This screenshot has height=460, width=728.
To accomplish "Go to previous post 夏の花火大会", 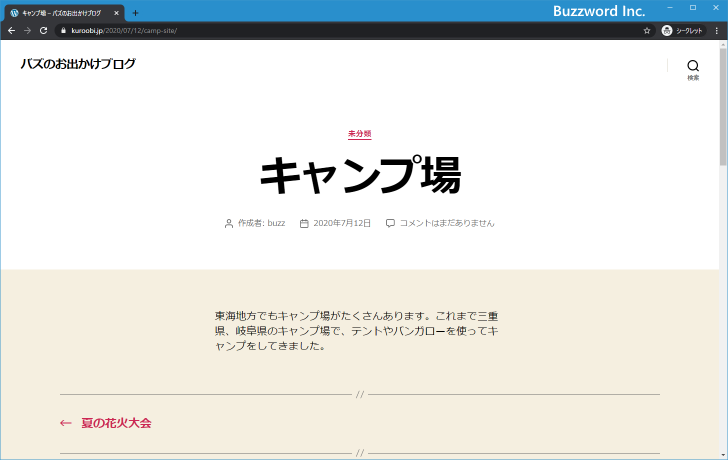I will [115, 423].
